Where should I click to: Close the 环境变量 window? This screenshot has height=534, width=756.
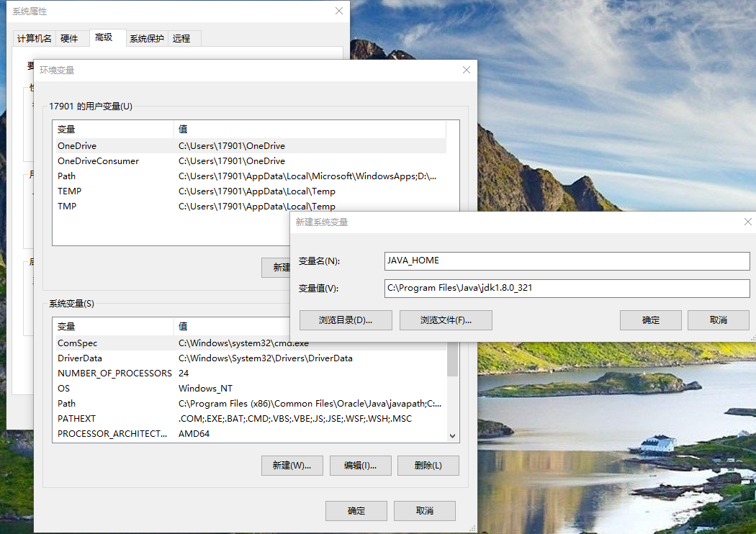click(467, 70)
